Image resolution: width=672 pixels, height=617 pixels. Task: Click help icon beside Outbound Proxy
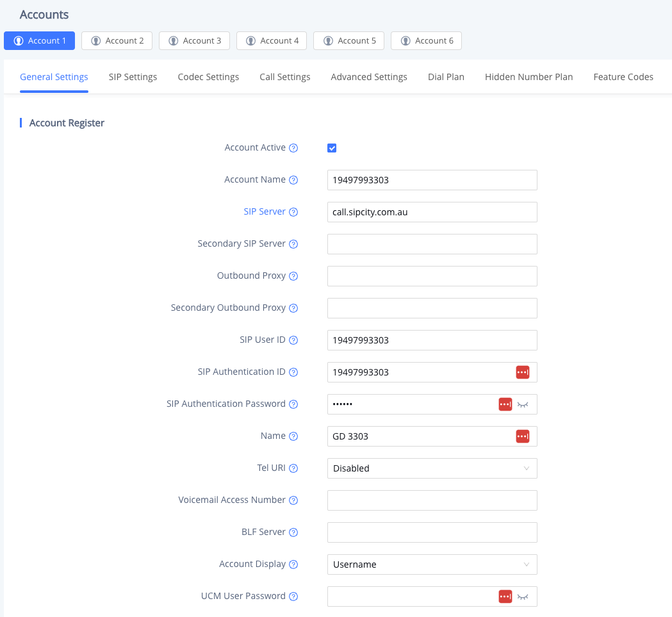[293, 276]
